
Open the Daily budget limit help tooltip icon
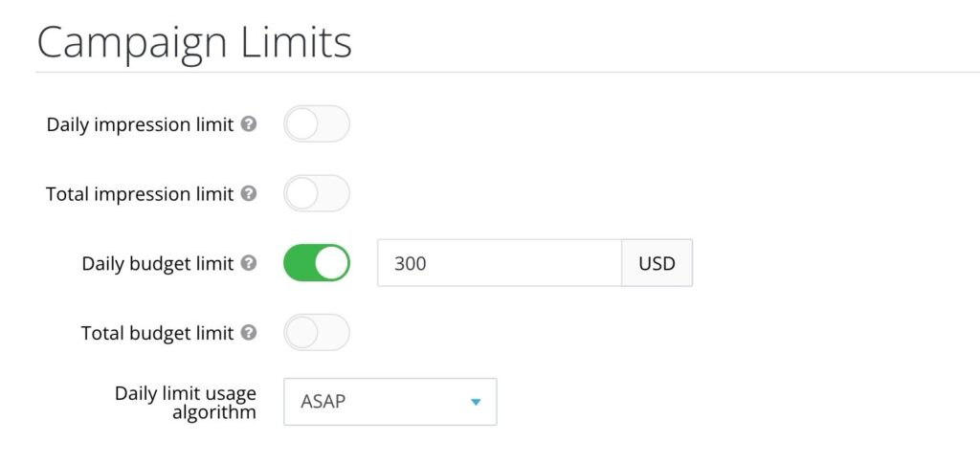pos(249,263)
